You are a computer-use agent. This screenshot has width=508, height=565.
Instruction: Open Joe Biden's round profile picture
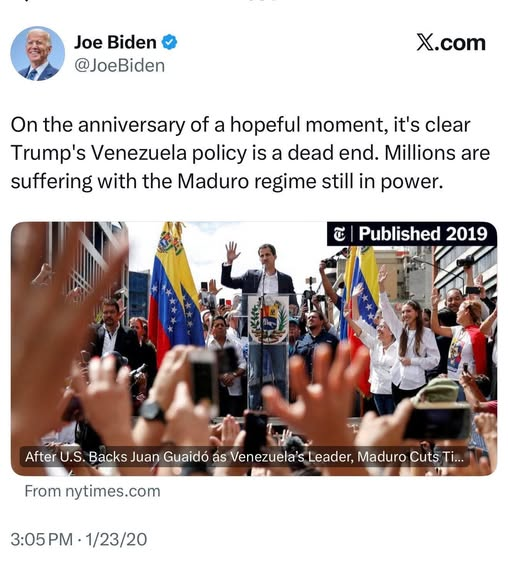click(x=37, y=53)
